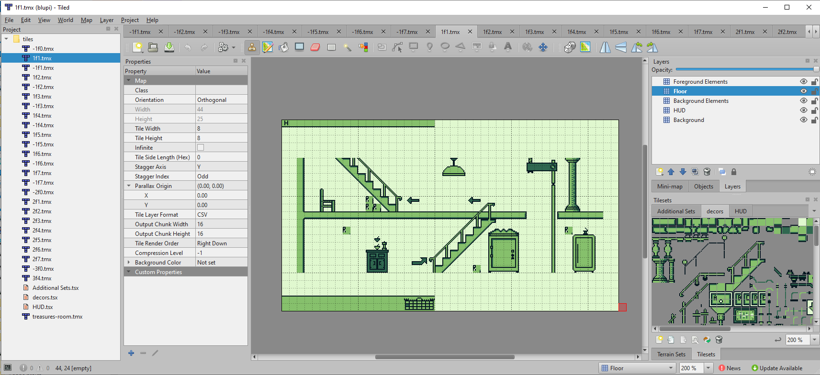Open the Map menu
The height and width of the screenshot is (375, 820).
coord(86,20)
